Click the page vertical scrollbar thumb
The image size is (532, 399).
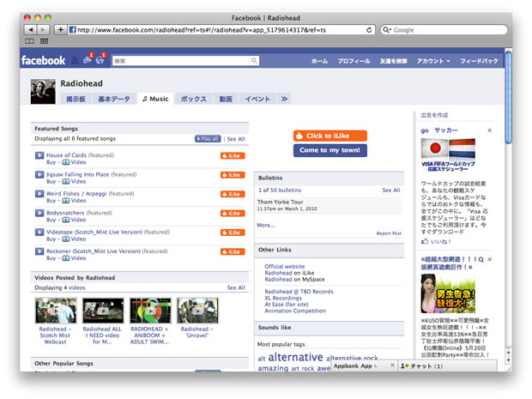(x=508, y=97)
